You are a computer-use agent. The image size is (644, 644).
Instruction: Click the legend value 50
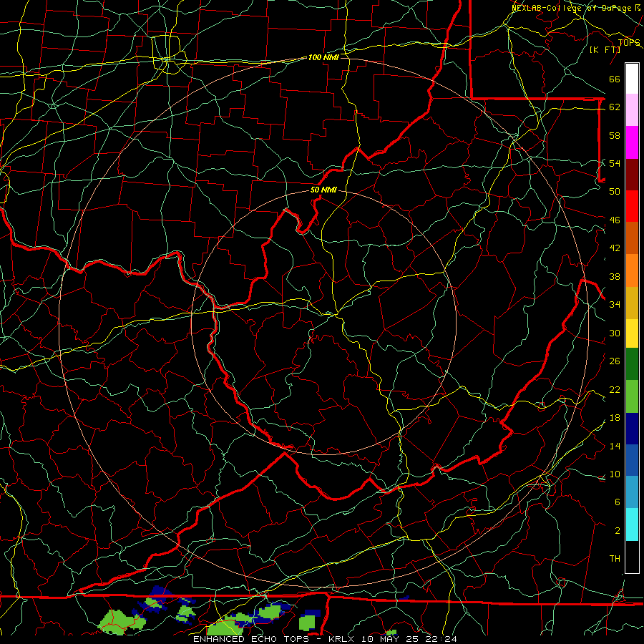pyautogui.click(x=615, y=191)
